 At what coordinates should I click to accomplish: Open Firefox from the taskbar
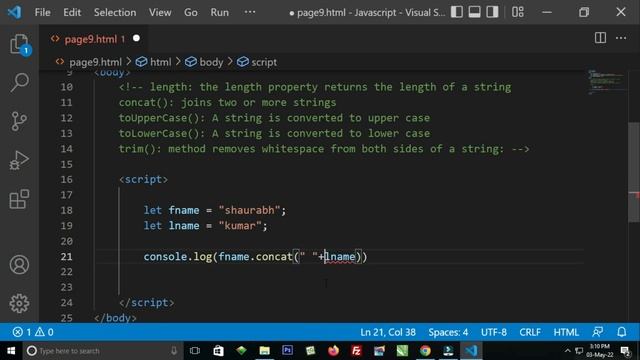tap(333, 350)
